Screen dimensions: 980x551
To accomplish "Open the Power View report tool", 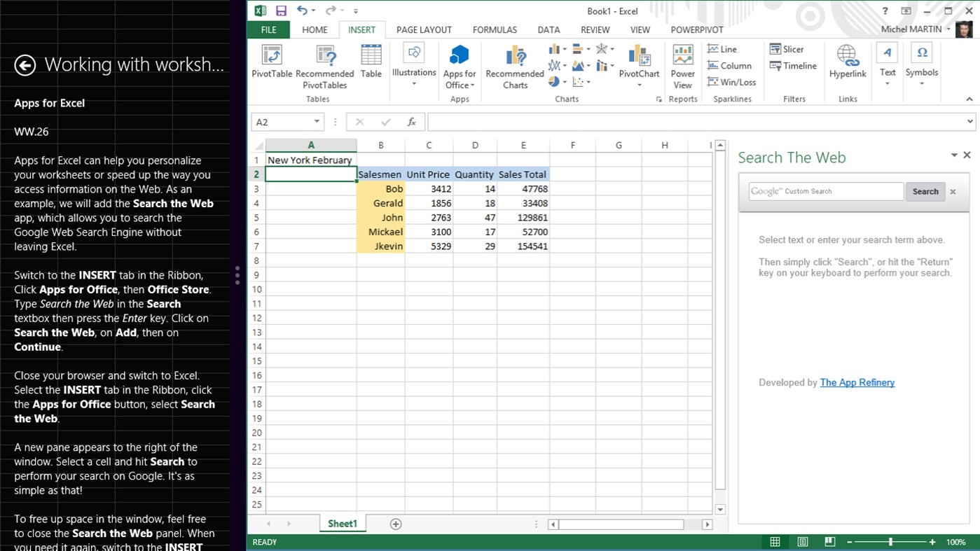I will coord(682,67).
